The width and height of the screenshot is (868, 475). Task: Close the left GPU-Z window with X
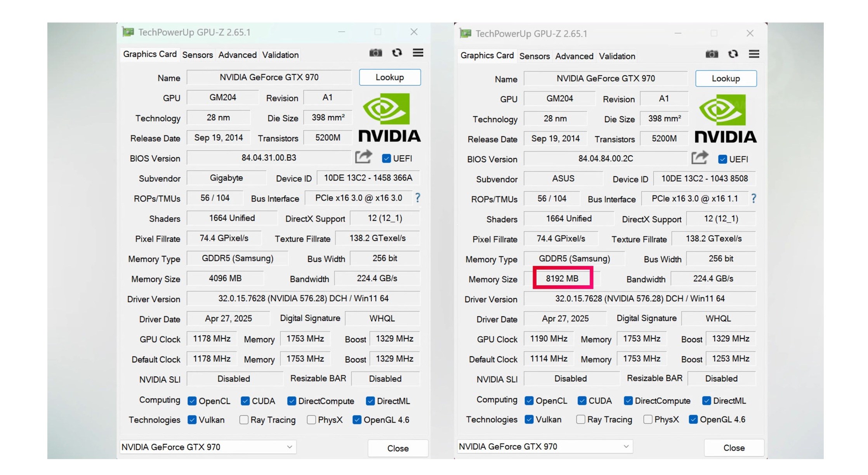coord(414,32)
